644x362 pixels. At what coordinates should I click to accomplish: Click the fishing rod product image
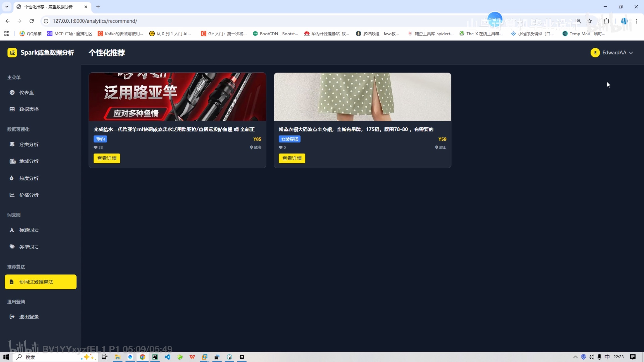(x=177, y=97)
